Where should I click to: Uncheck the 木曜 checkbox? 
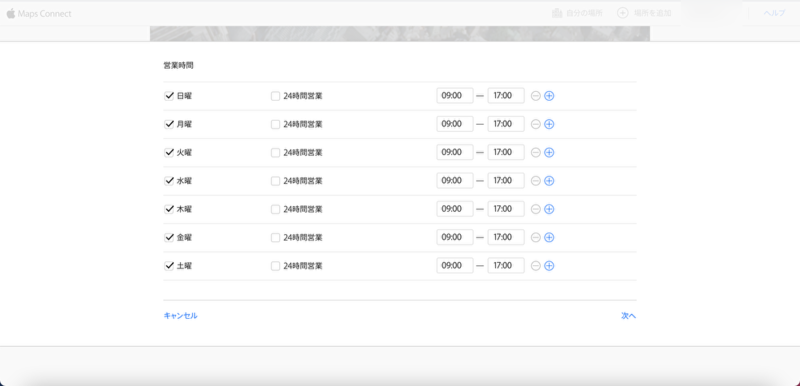pos(169,209)
